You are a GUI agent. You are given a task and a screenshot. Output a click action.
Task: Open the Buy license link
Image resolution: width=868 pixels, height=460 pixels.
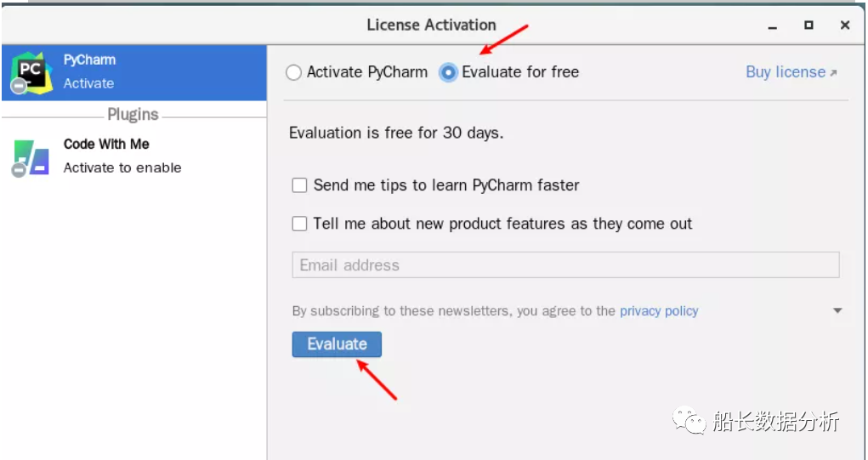click(x=791, y=72)
